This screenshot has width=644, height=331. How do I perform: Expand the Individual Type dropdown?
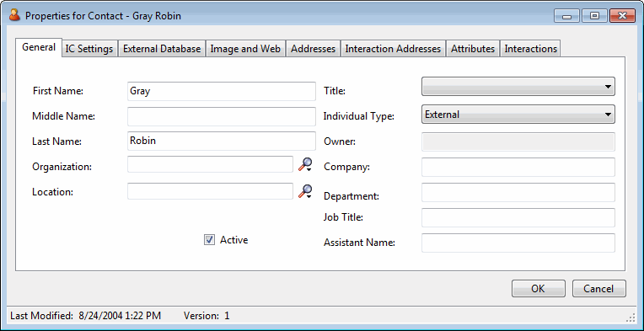(518, 115)
